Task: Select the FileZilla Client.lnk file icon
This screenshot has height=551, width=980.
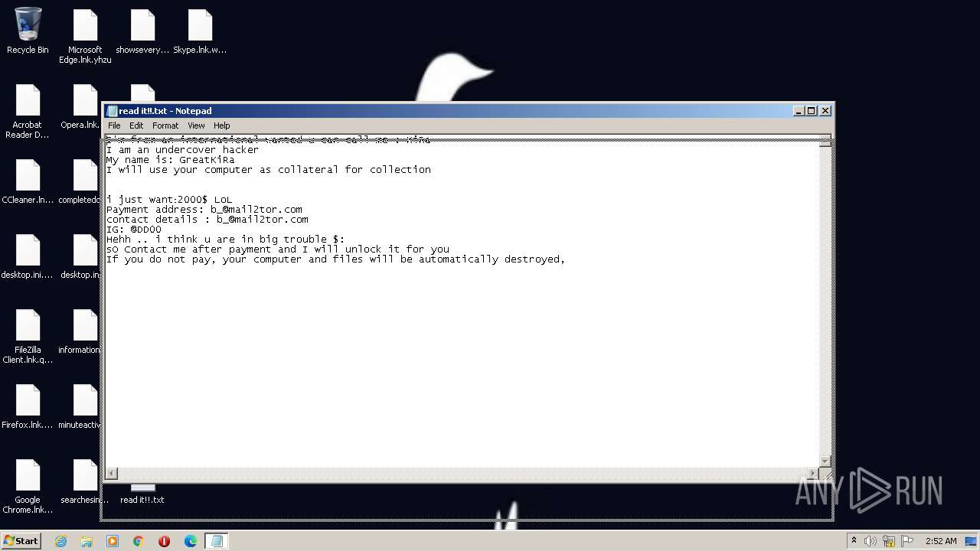Action: [28, 337]
